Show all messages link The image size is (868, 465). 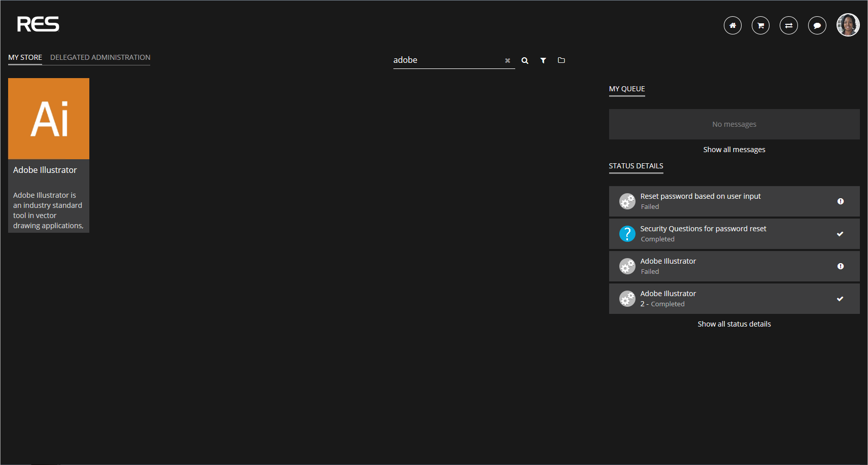[x=734, y=150]
